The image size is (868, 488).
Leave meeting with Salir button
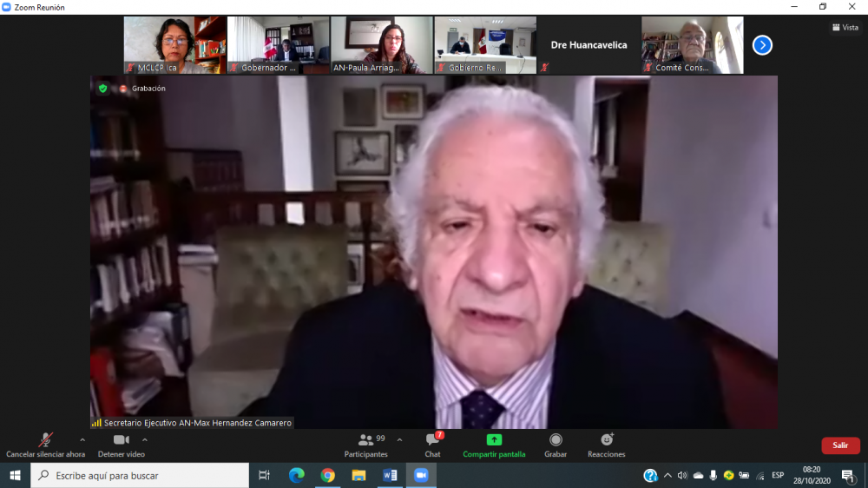pyautogui.click(x=840, y=445)
